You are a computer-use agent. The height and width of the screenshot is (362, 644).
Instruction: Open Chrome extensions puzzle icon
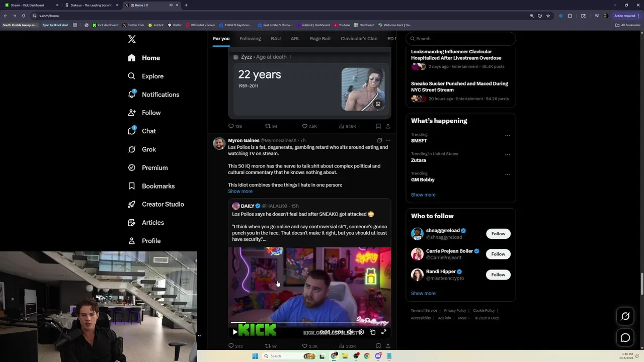570,16
